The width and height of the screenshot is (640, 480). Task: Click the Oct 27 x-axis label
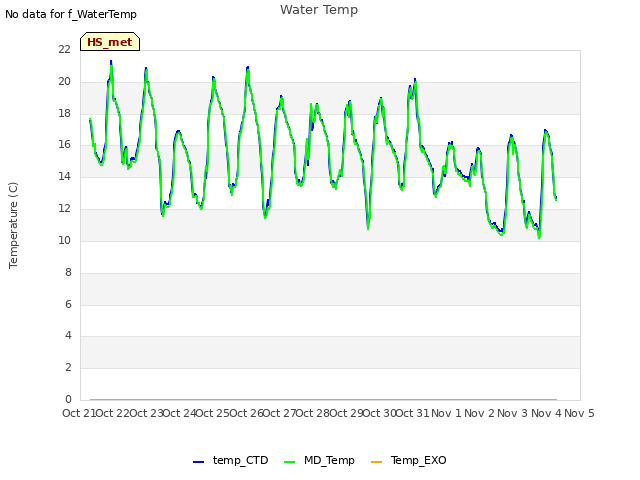pyautogui.click(x=280, y=413)
